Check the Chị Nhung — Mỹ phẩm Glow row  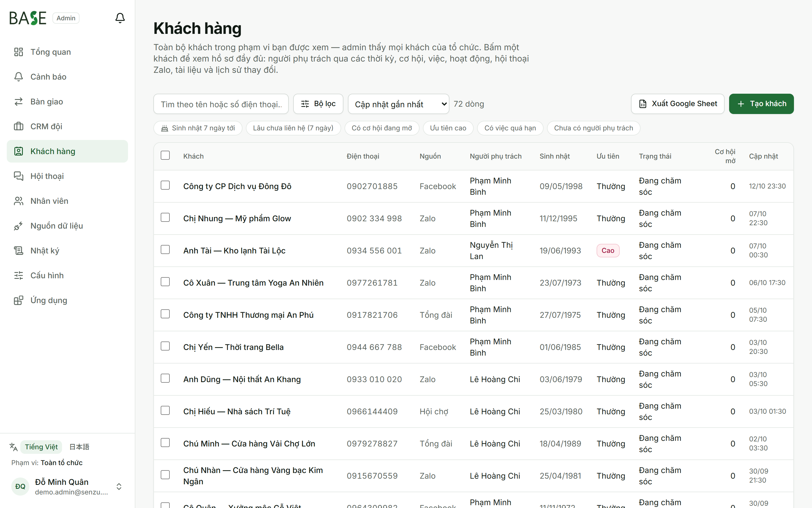[x=165, y=218]
